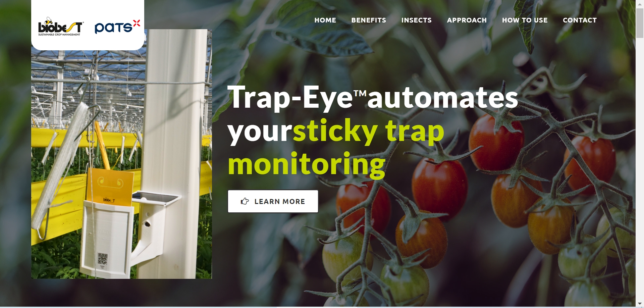Click the pointing hand icon on Learn More
The image size is (644, 308).
[x=245, y=201]
